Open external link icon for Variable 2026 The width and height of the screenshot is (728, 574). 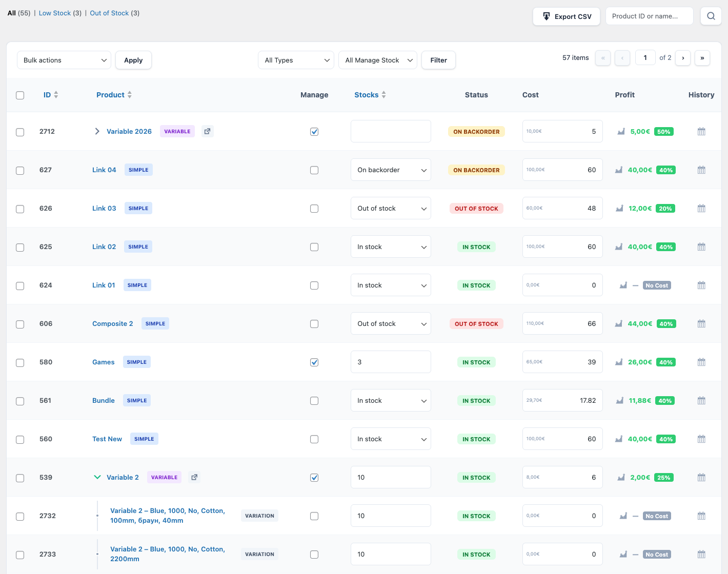207,131
